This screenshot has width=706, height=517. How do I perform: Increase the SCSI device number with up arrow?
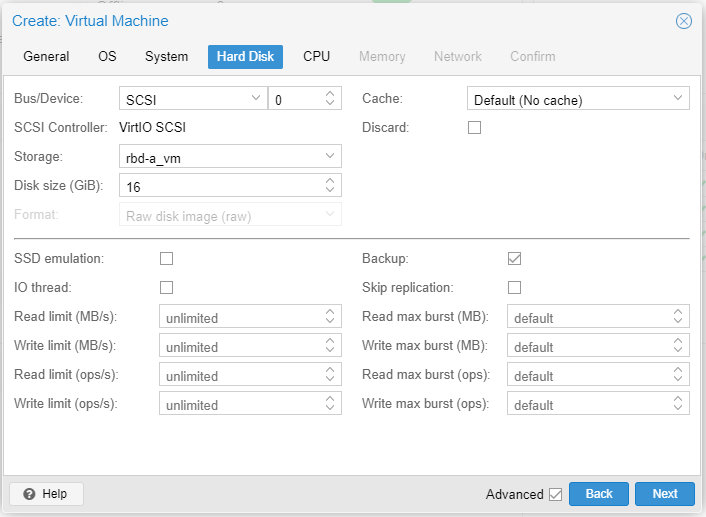click(x=330, y=94)
